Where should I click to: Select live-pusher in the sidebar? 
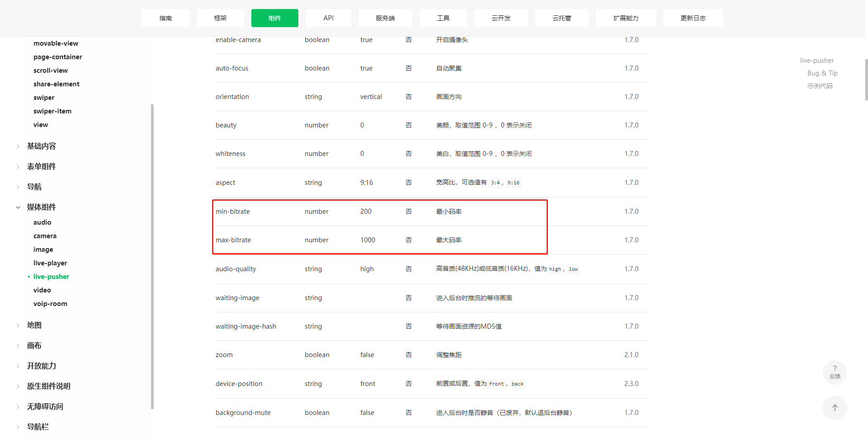click(x=51, y=277)
